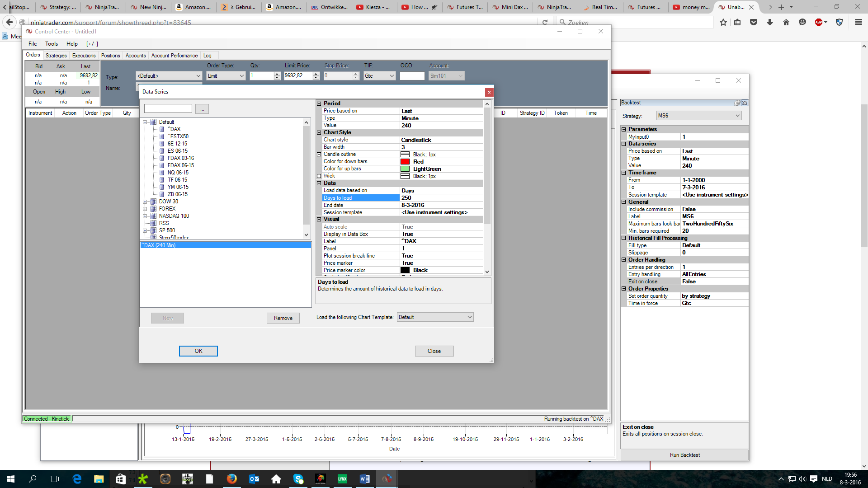The image size is (868, 488).
Task: Click the Red down bars color swatch
Action: tap(405, 162)
